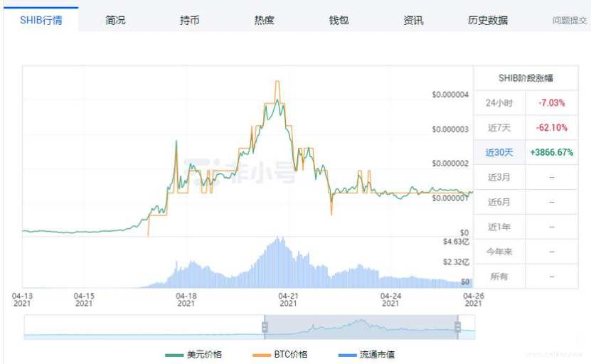Click the left range slider handle
Screen dimensions: 591x364
[x=265, y=327]
